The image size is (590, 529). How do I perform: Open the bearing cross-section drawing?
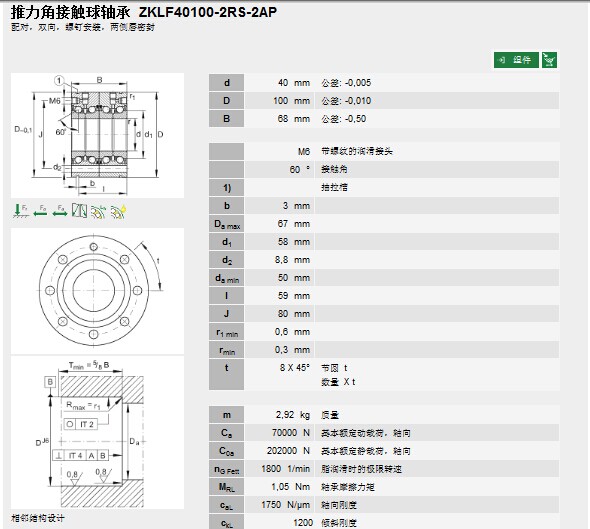(97, 135)
